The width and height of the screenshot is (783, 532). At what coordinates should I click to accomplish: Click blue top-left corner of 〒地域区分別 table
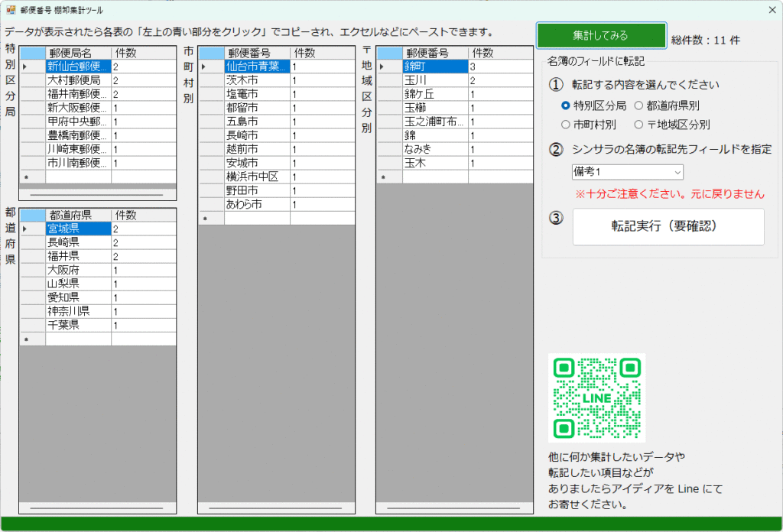(x=389, y=53)
